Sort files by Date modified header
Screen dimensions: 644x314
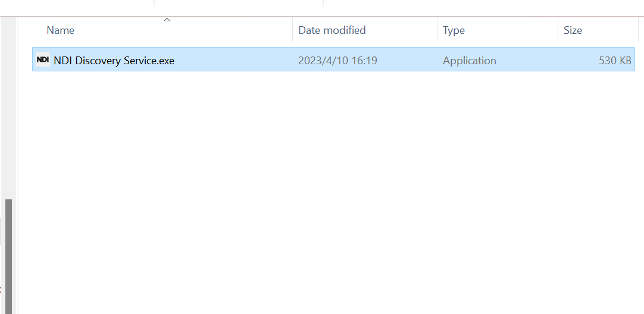coord(332,30)
